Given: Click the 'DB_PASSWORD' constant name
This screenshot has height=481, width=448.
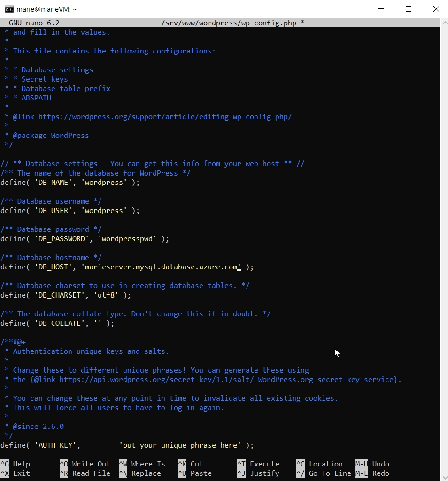Looking at the screenshot, I should coord(62,239).
